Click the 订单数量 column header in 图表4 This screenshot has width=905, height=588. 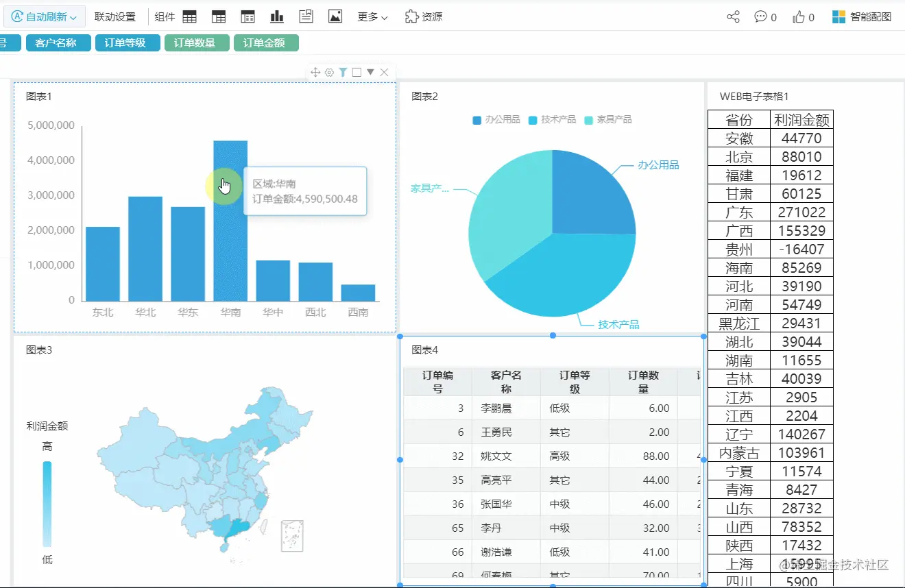point(643,382)
